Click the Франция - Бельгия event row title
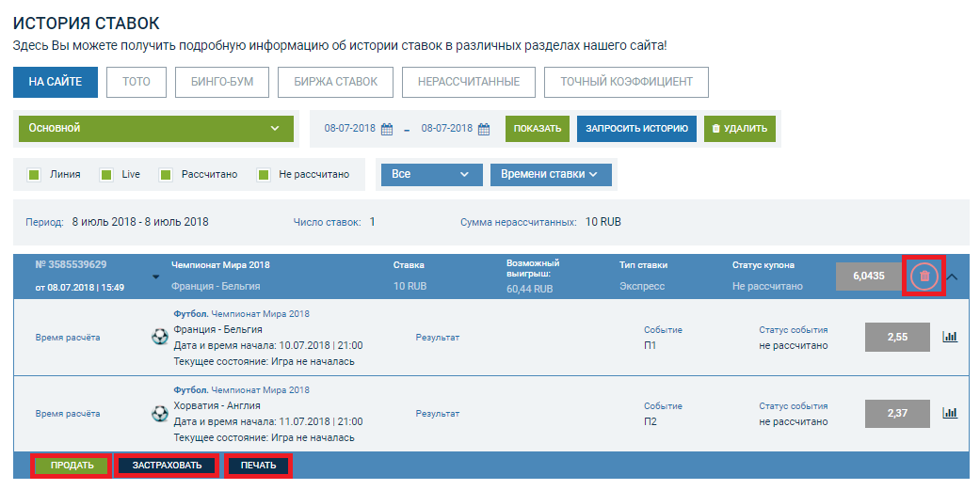This screenshot has width=980, height=490. pyautogui.click(x=217, y=329)
